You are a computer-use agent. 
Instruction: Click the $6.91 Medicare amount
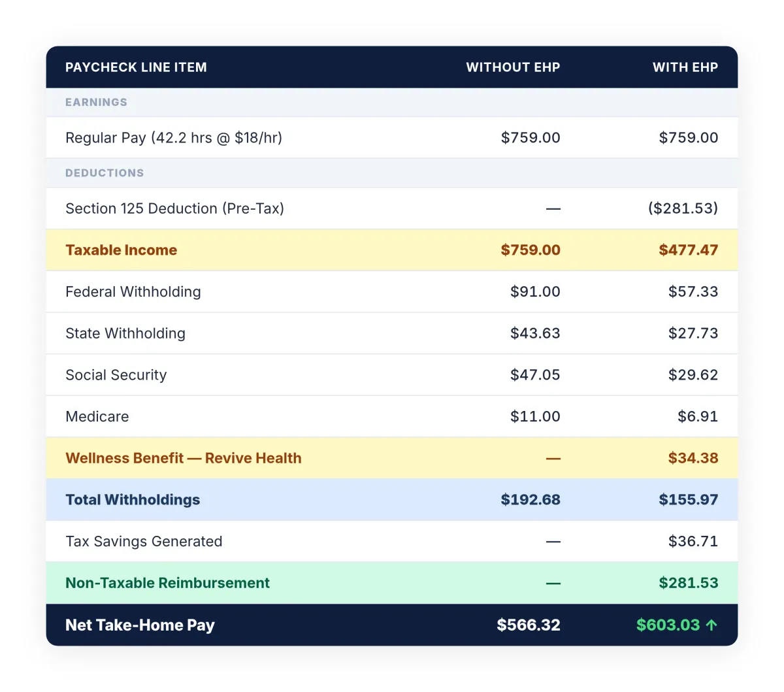click(x=697, y=417)
